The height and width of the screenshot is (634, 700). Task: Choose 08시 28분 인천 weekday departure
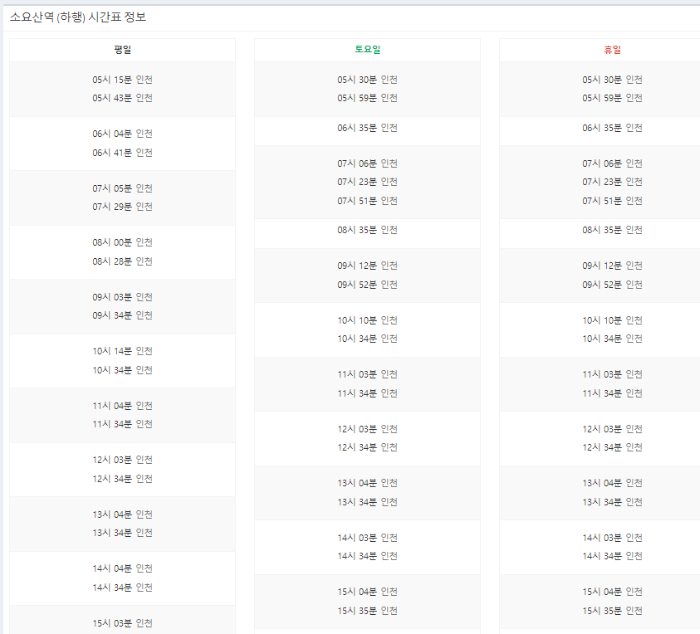click(x=122, y=261)
